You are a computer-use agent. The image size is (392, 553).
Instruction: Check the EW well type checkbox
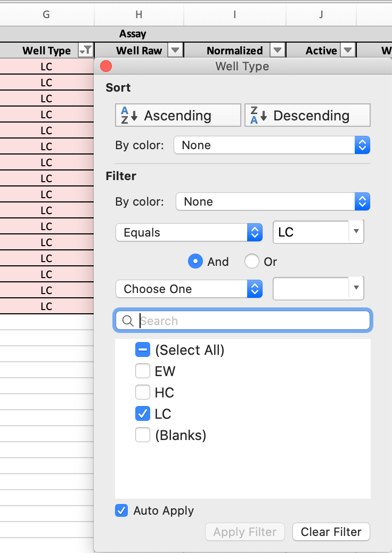click(142, 371)
